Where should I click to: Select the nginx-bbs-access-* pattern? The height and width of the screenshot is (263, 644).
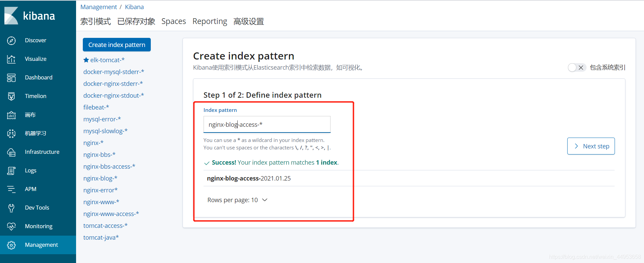coord(109,166)
